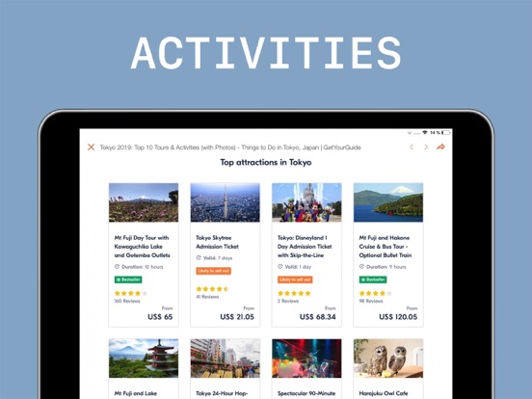This screenshot has width=532, height=399.
Task: Go forward with the right chevron arrow
Action: [x=426, y=146]
